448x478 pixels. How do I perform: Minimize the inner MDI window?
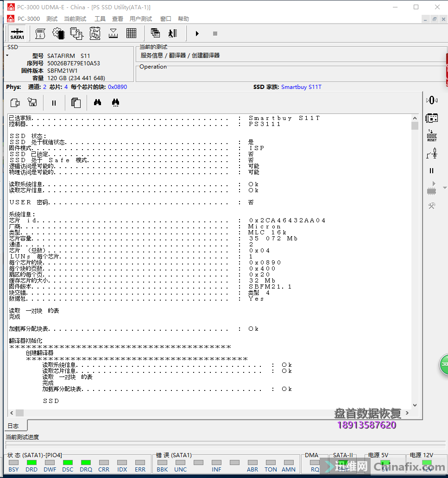coord(425,19)
